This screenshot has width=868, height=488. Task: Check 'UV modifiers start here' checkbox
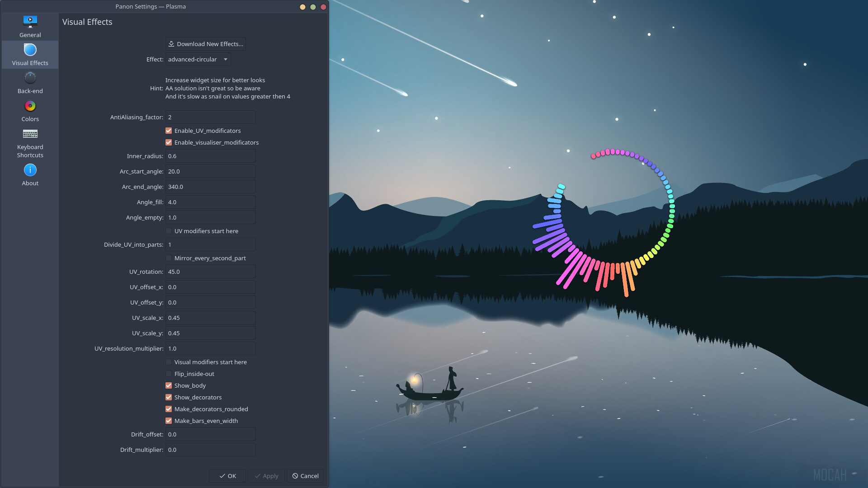tap(169, 231)
